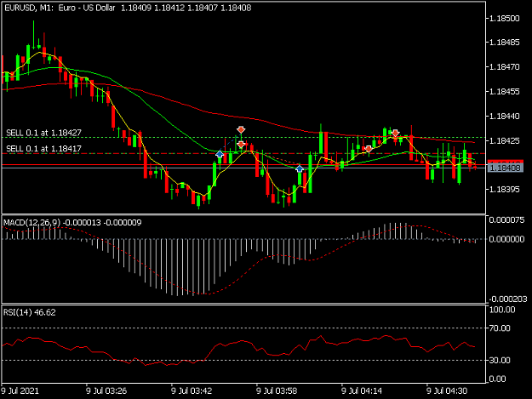
Task: Click the rightmost red sell arrow marker
Action: click(395, 134)
